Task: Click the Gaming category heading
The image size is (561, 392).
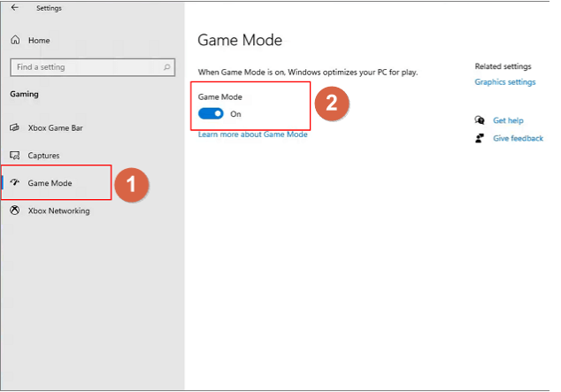Action: click(x=24, y=94)
